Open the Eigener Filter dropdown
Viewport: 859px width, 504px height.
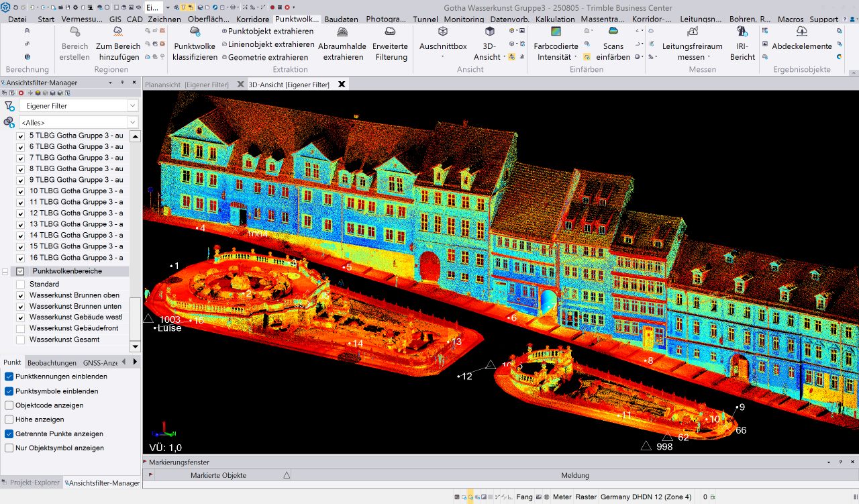click(x=132, y=106)
